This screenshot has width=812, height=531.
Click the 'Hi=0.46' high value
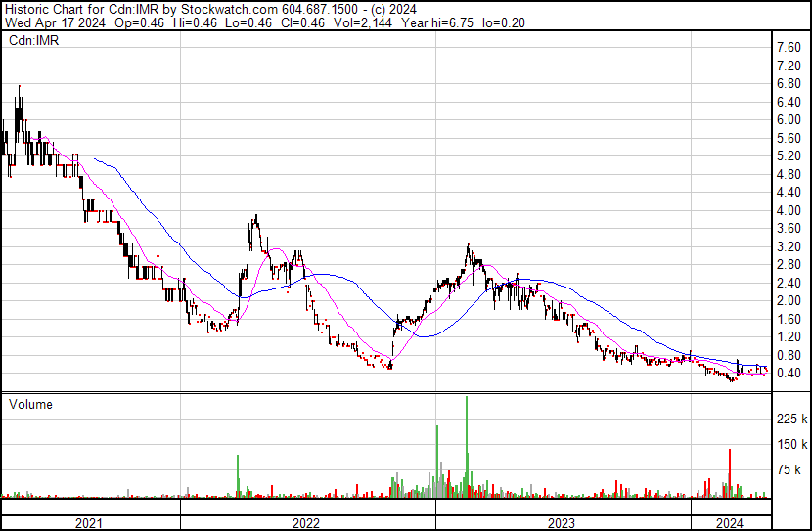click(196, 22)
